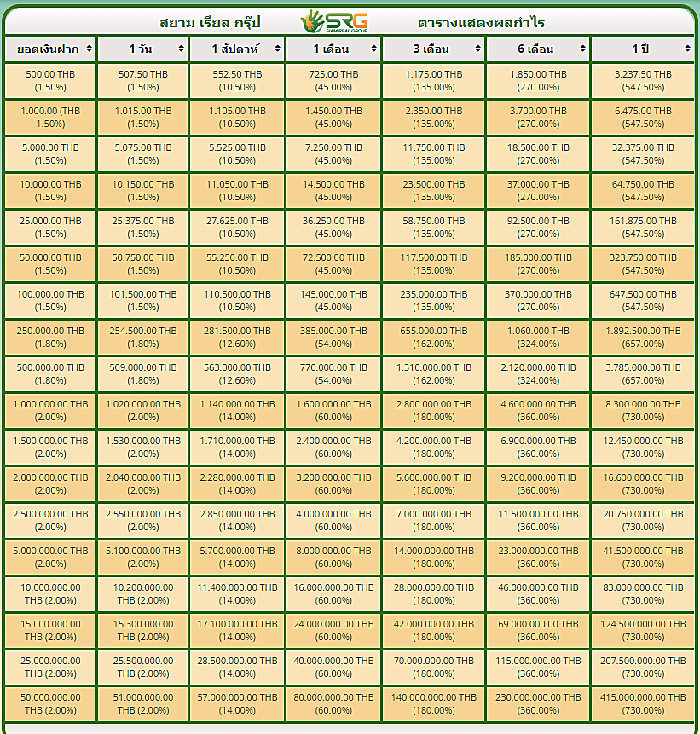This screenshot has height=734, width=700.
Task: Select the 1.060.000 THB (324.00%) cell
Action: [x=539, y=338]
